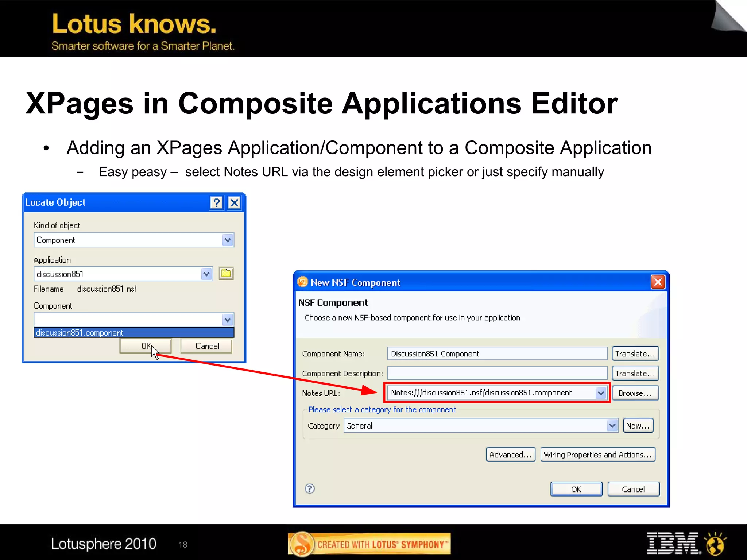Click the Browse button for Notes URL
Viewport: 747px width, 560px height.
(x=635, y=393)
